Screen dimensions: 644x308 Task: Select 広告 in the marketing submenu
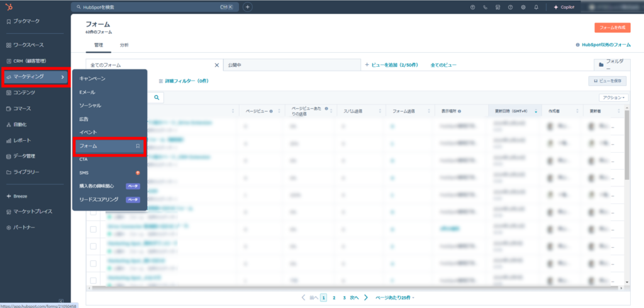pos(84,119)
